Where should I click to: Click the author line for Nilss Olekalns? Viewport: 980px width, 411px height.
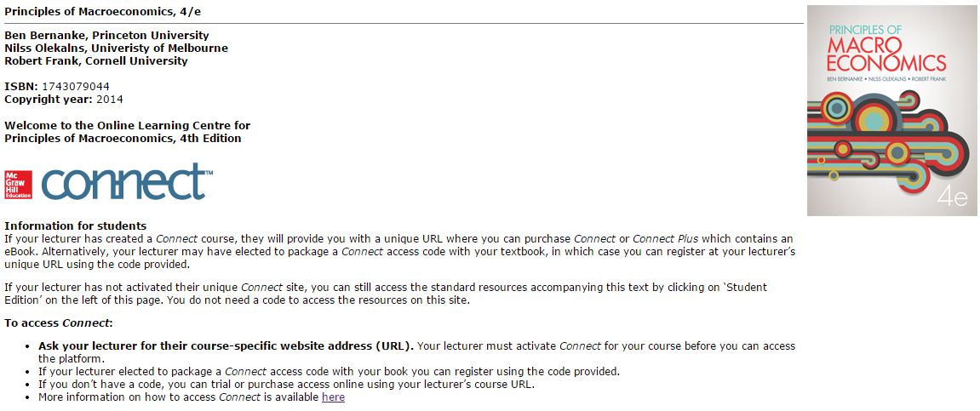116,49
